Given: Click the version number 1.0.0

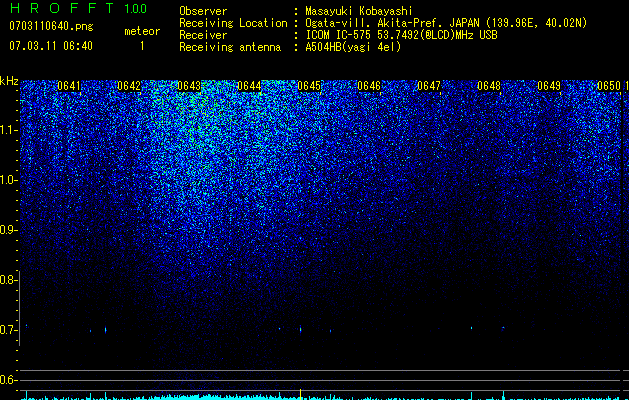Looking at the screenshot, I should coord(136,8).
